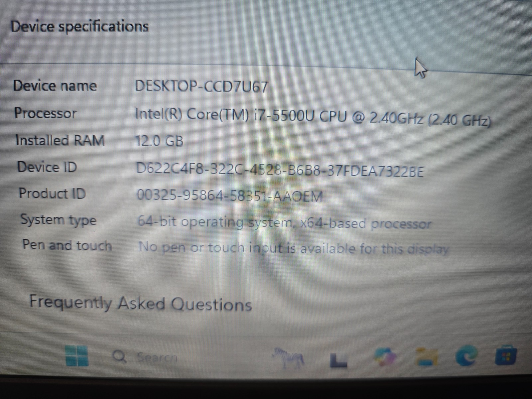532x399 pixels.
Task: Click the Product ID value 00325-95864-58351-AAOEM
Action: pos(229,196)
